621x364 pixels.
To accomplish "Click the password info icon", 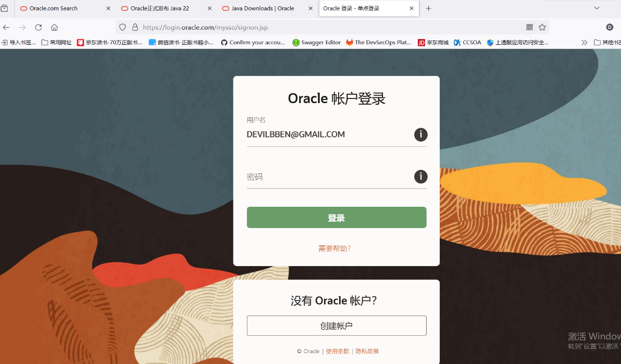I will [420, 177].
